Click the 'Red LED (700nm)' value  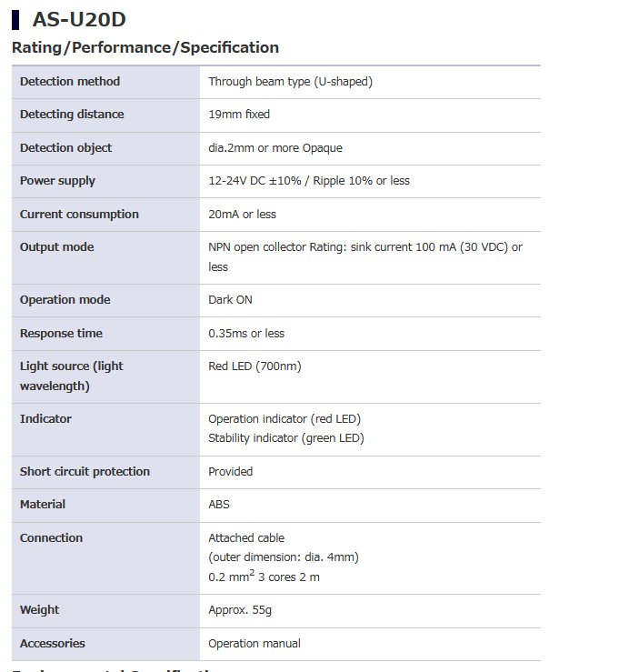(255, 366)
